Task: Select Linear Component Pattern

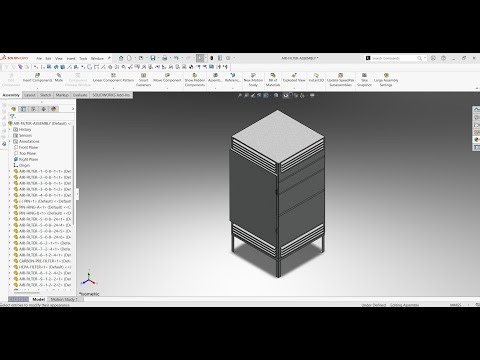Action: click(x=113, y=78)
